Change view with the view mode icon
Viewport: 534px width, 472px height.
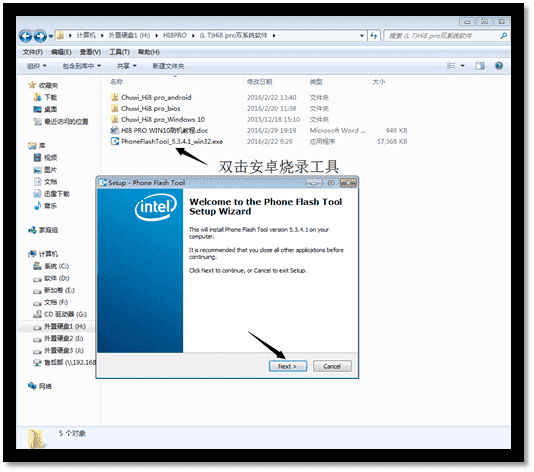coord(451,66)
